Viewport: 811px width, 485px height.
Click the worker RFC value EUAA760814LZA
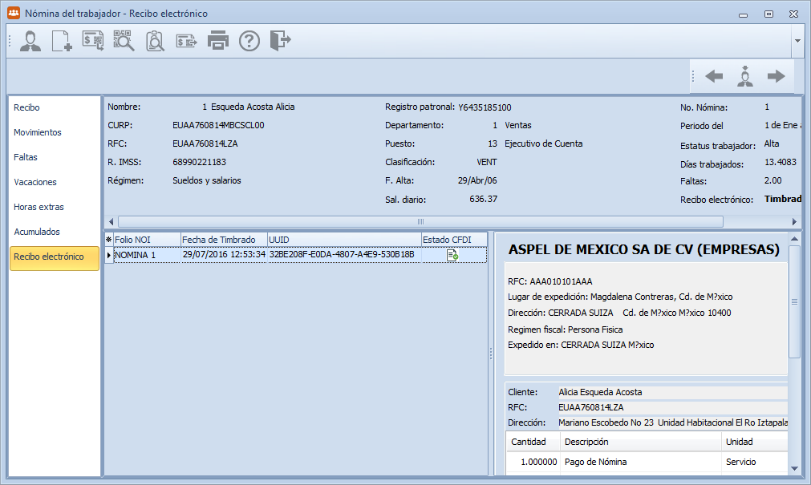coord(205,144)
